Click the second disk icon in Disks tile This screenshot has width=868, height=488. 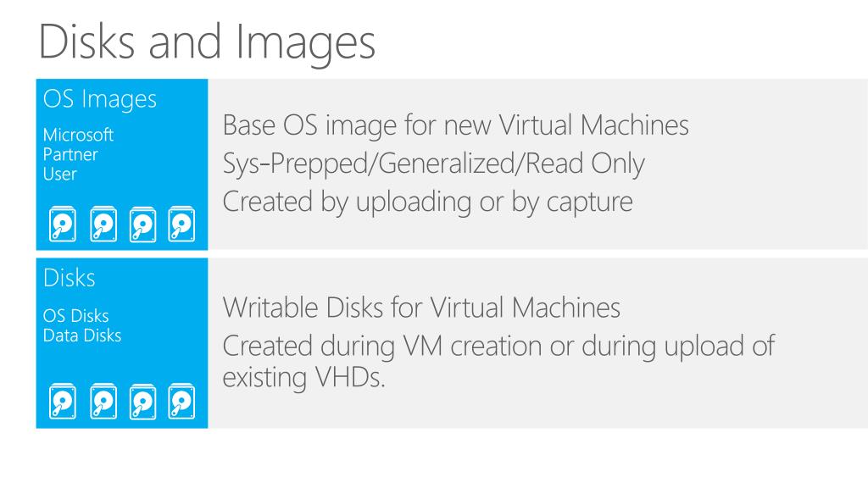(x=103, y=401)
